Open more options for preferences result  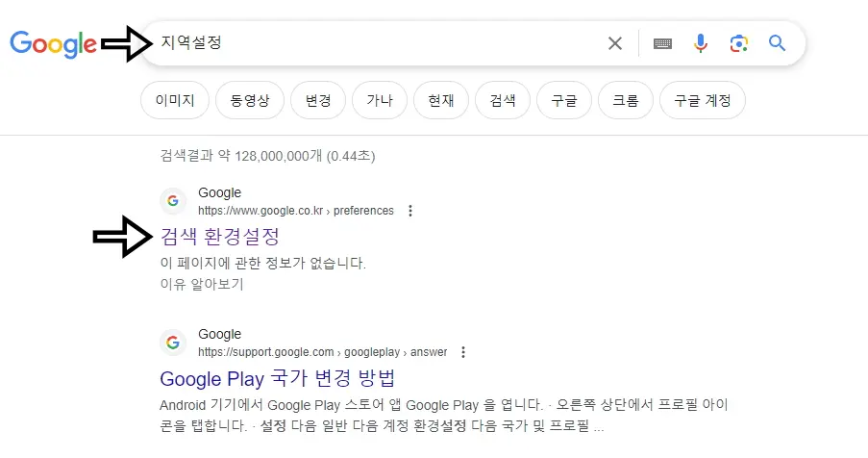point(411,211)
